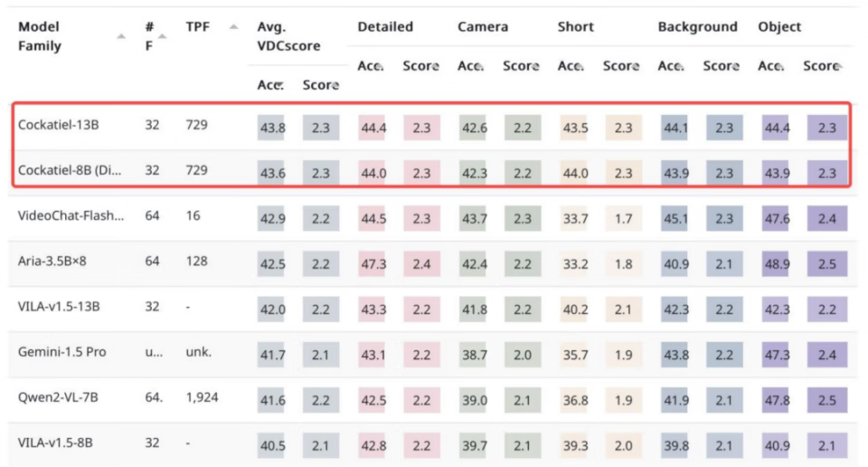Open the Gemini-1.5 Pro model entry
868x467 pixels.
click(x=62, y=352)
